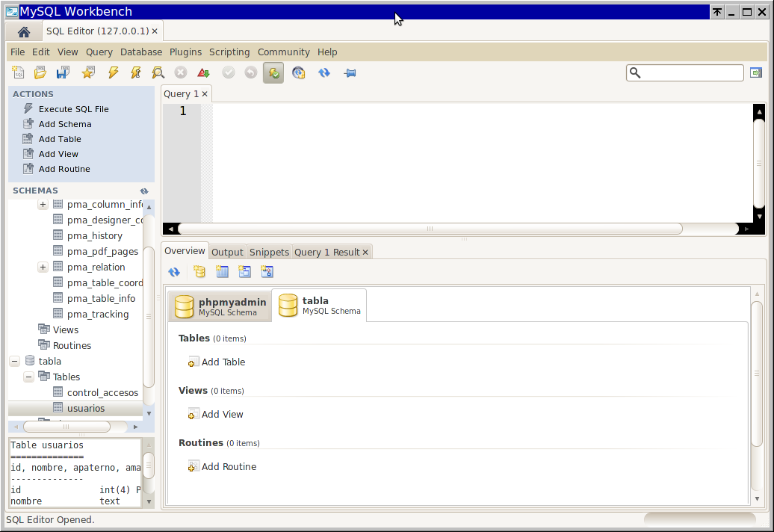This screenshot has height=532, width=774.
Task: Click Add Routine in Actions panel
Action: [x=64, y=169]
